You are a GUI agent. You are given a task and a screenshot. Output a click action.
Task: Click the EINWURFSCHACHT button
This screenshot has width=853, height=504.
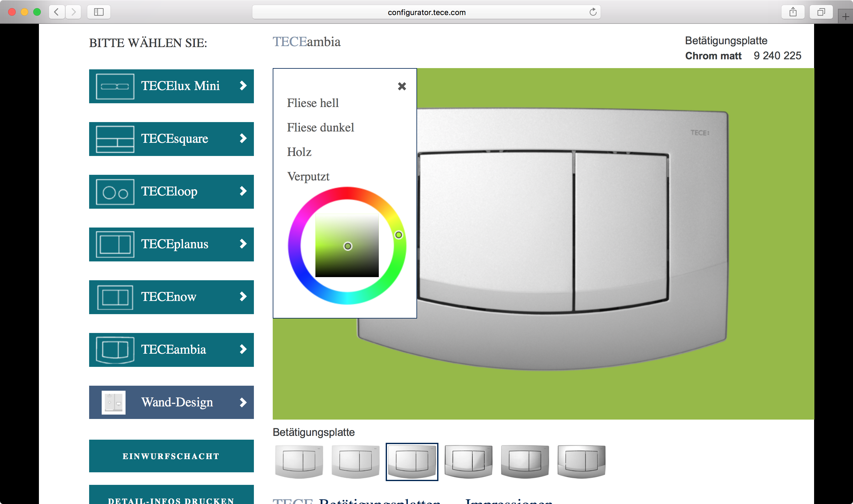[x=171, y=456]
